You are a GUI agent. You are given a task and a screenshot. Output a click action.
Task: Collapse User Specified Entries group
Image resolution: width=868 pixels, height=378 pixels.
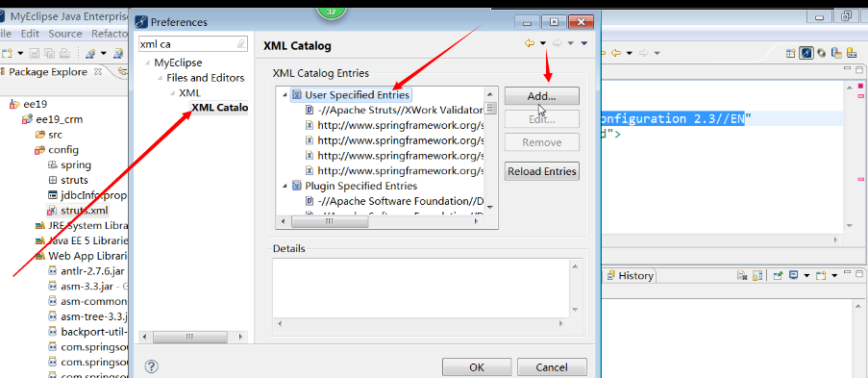coord(285,95)
